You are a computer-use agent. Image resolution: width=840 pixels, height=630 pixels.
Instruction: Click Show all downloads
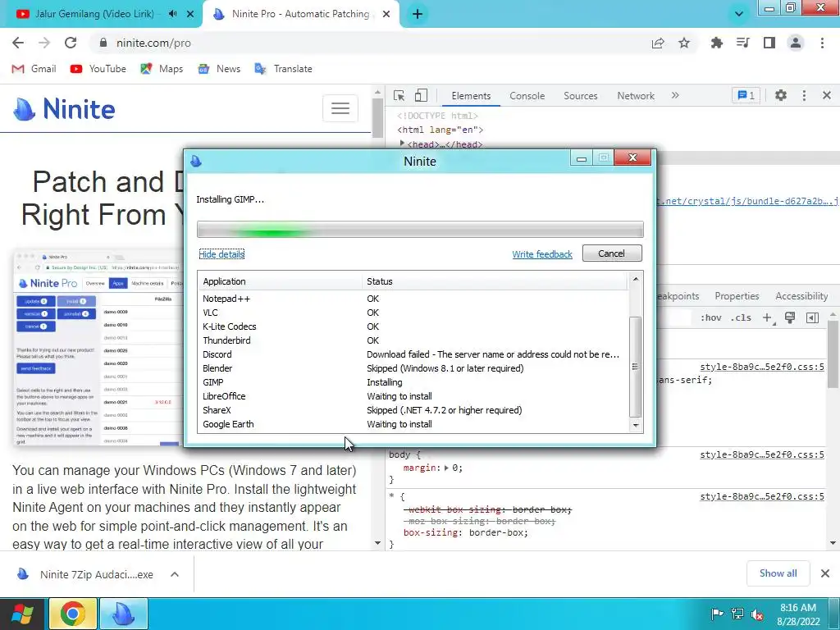(778, 573)
